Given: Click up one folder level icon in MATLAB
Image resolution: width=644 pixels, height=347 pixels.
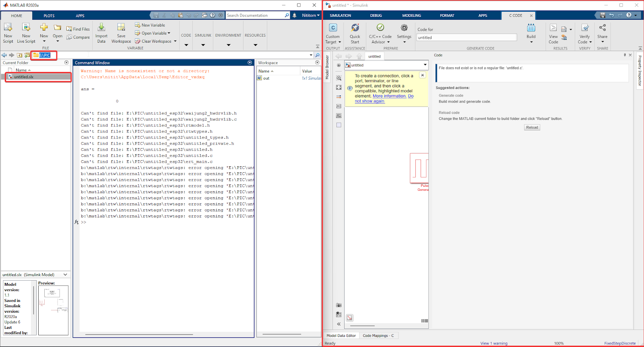Looking at the screenshot, I should [x=19, y=55].
